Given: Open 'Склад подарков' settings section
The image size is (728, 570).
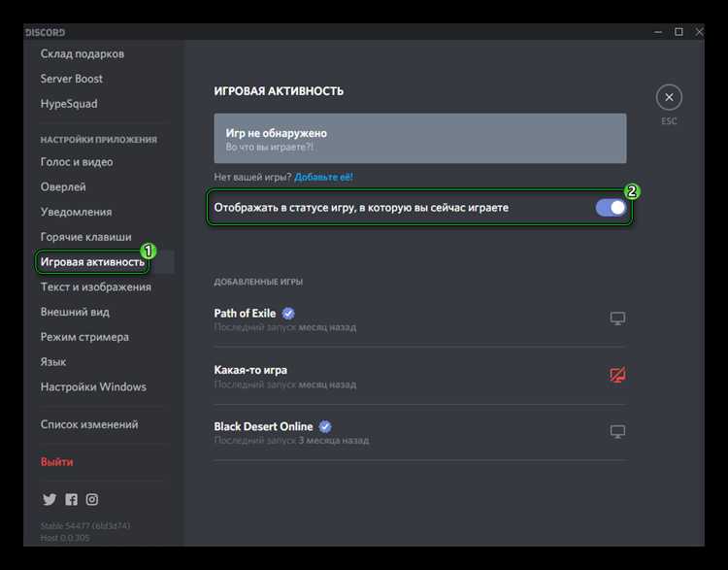Looking at the screenshot, I should (x=83, y=53).
